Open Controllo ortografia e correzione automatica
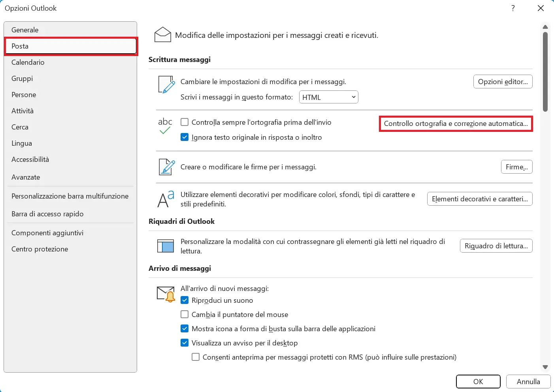Viewport: 554px width, 392px height. coord(456,124)
